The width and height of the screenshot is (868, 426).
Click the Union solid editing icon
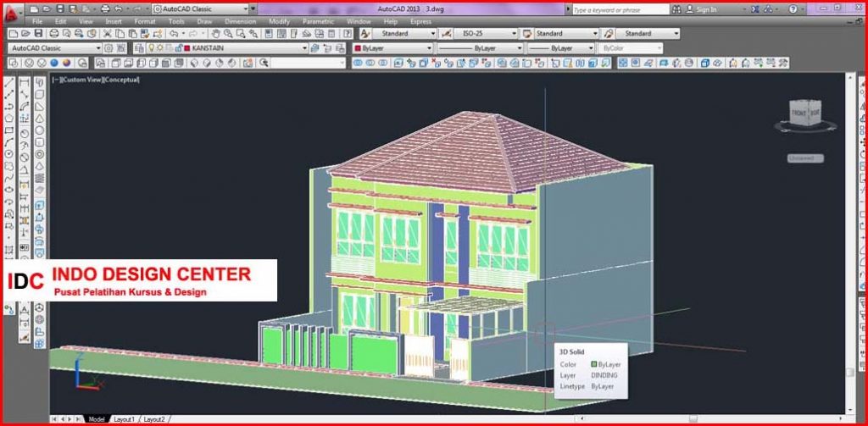(x=357, y=63)
